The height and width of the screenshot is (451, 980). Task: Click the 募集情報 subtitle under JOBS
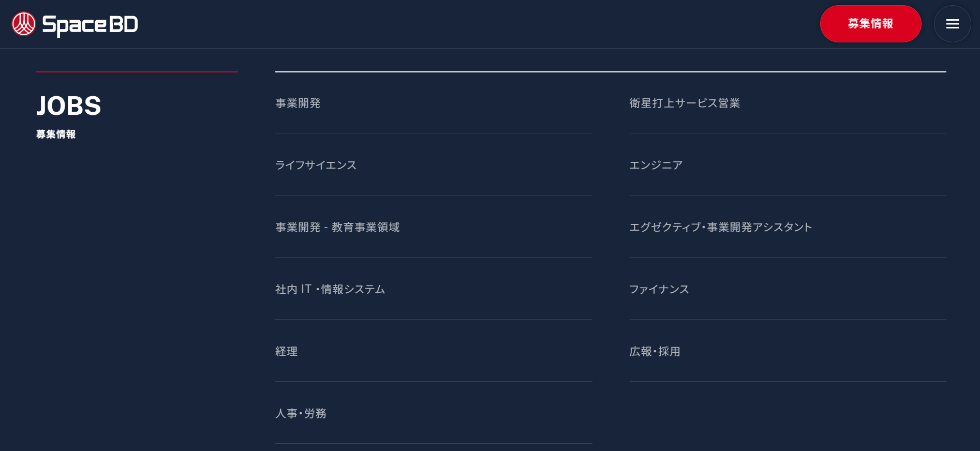pos(56,134)
